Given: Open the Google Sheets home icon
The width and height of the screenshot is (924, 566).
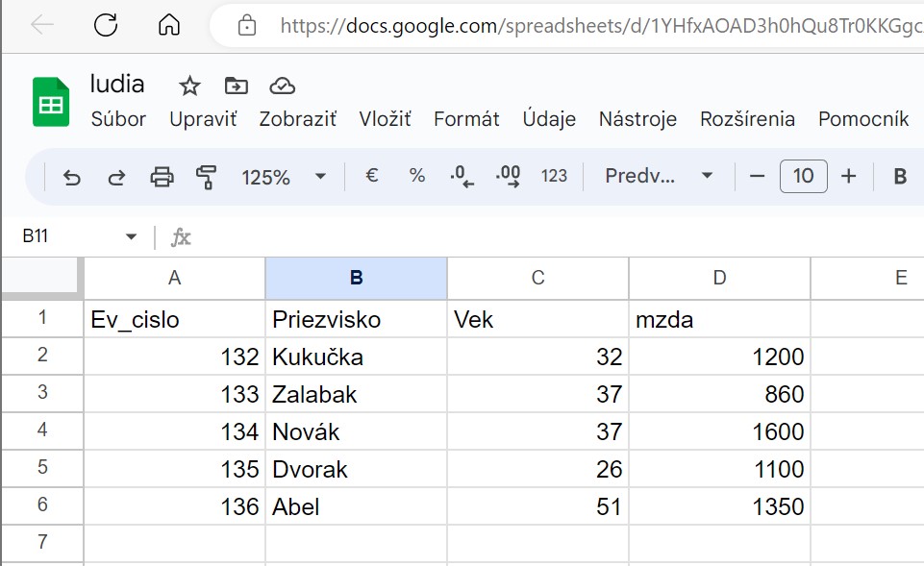Looking at the screenshot, I should [x=51, y=101].
